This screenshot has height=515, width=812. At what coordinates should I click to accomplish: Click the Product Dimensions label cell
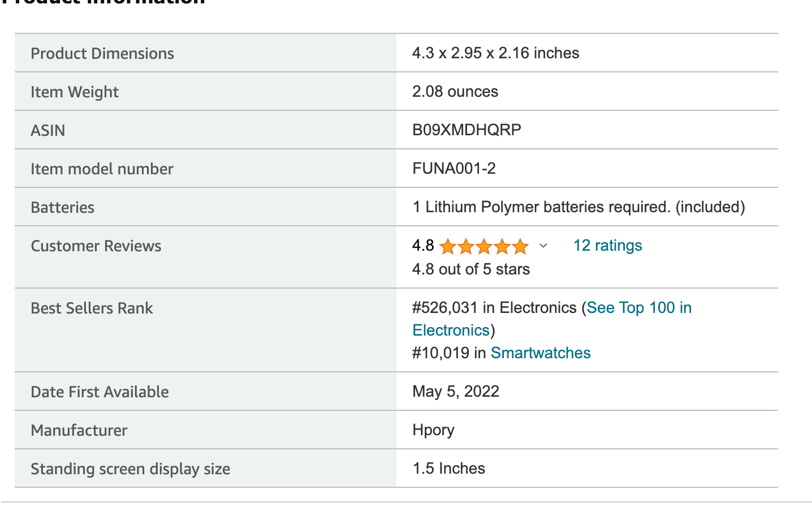pyautogui.click(x=205, y=53)
